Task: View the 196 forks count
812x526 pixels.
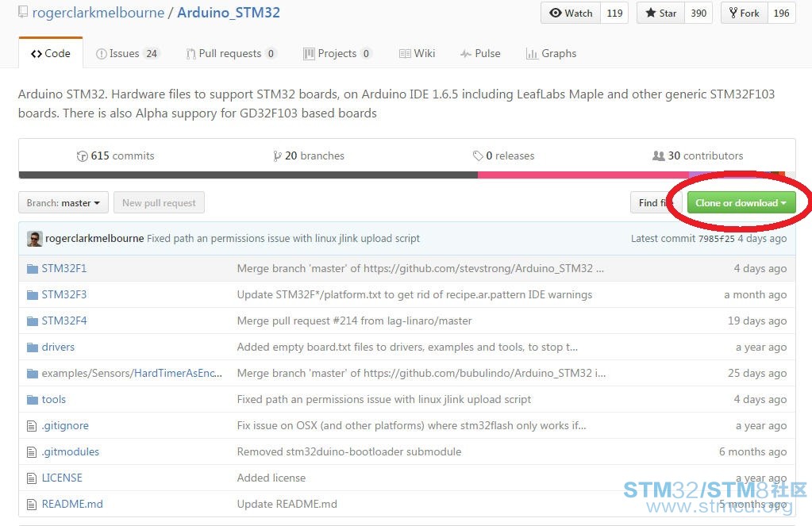Action: point(781,13)
